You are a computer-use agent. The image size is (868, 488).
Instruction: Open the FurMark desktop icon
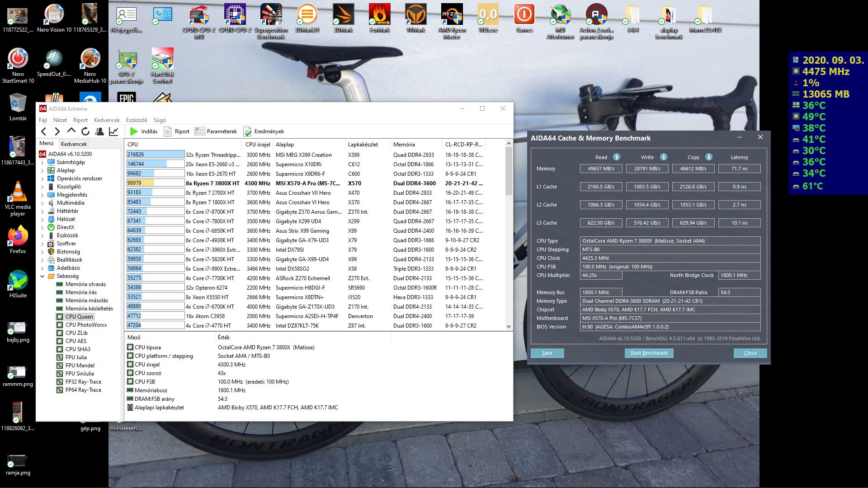(380, 18)
